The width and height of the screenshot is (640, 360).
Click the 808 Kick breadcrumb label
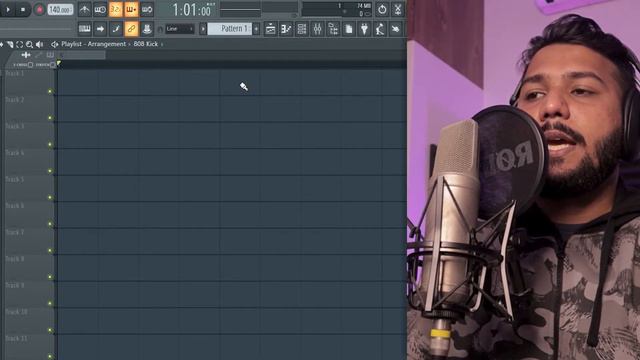[x=146, y=44]
